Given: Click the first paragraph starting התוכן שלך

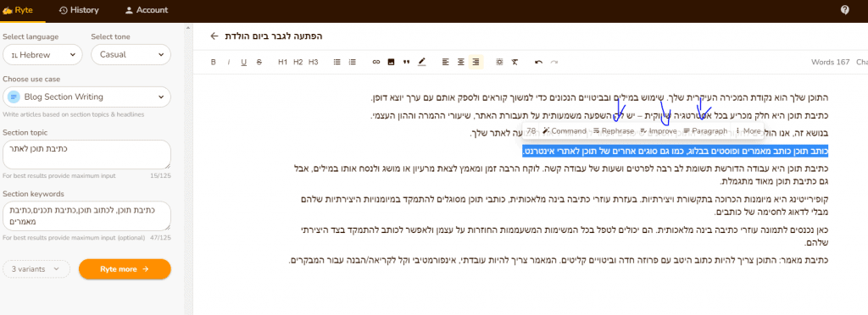Looking at the screenshot, I should 599,98.
